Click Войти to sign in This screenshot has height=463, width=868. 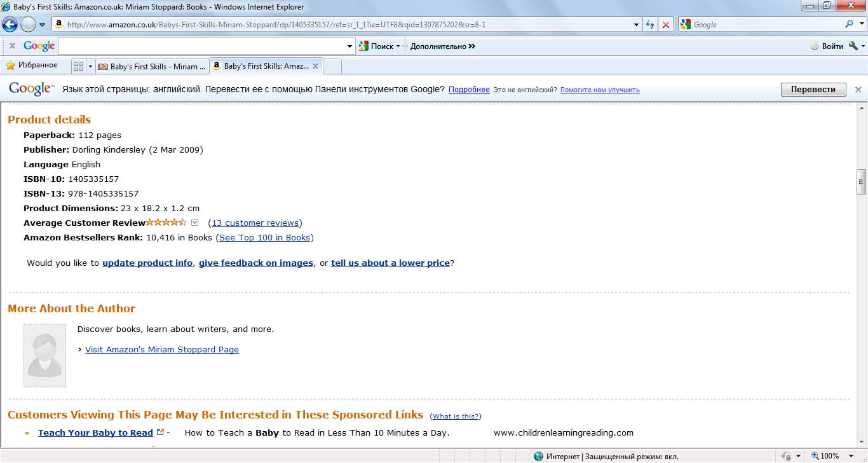pos(827,46)
